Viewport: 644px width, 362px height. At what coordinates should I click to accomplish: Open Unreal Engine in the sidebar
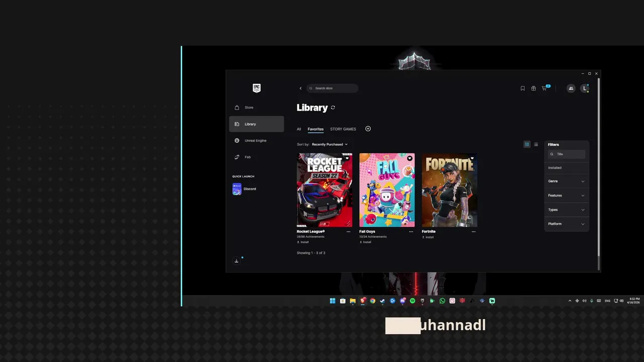pos(257,141)
